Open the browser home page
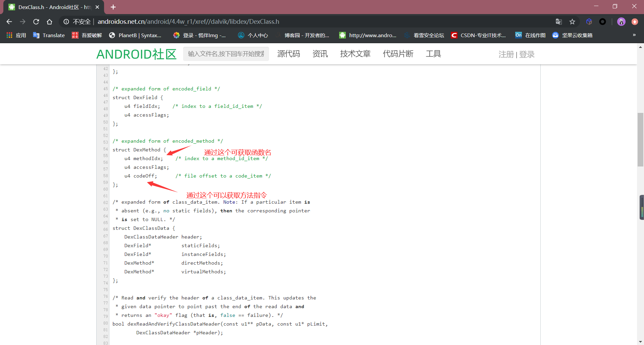 tap(49, 22)
